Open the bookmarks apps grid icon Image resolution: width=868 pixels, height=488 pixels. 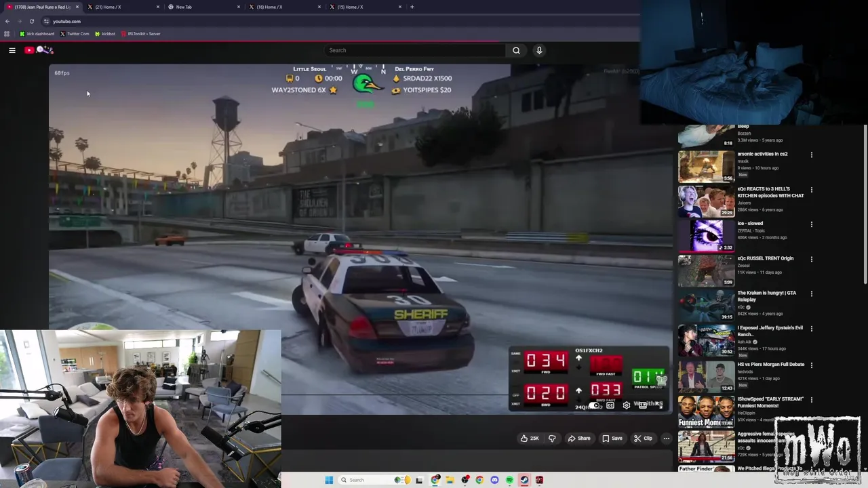click(x=7, y=34)
